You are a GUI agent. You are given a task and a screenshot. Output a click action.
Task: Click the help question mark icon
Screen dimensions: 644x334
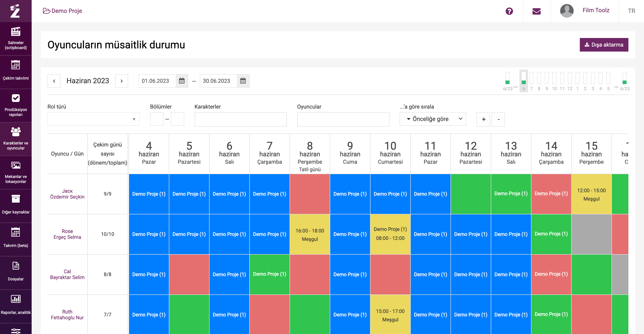509,11
